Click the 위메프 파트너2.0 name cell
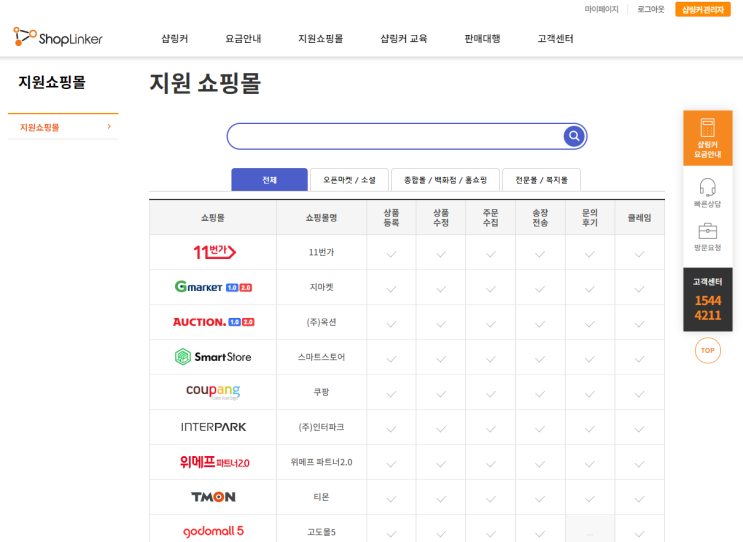This screenshot has height=542, width=743. [321, 462]
